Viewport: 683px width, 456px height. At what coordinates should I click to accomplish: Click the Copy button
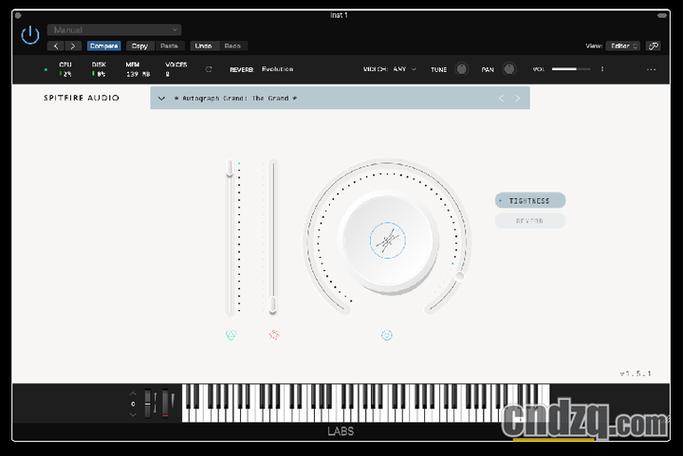click(139, 46)
